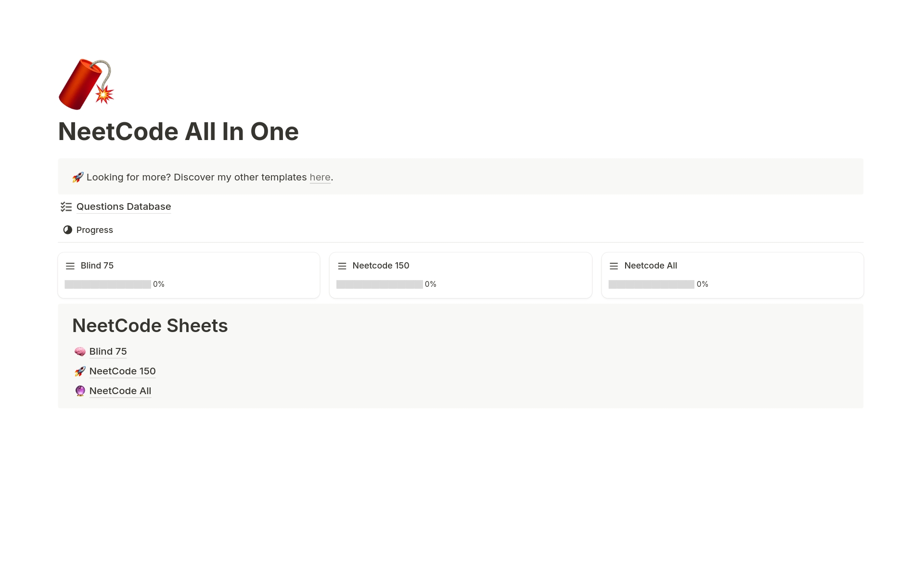Screen dimensions: 924x577
Task: Select the Progress view tab
Action: click(94, 230)
